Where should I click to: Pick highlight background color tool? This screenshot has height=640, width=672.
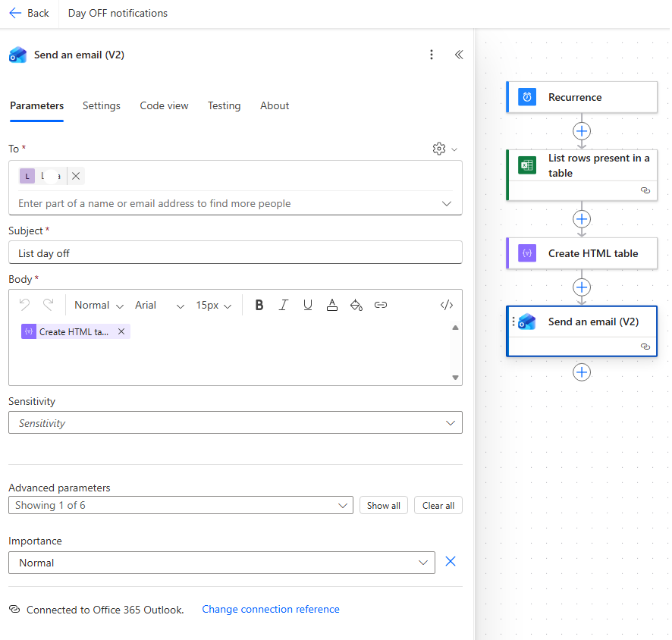356,305
